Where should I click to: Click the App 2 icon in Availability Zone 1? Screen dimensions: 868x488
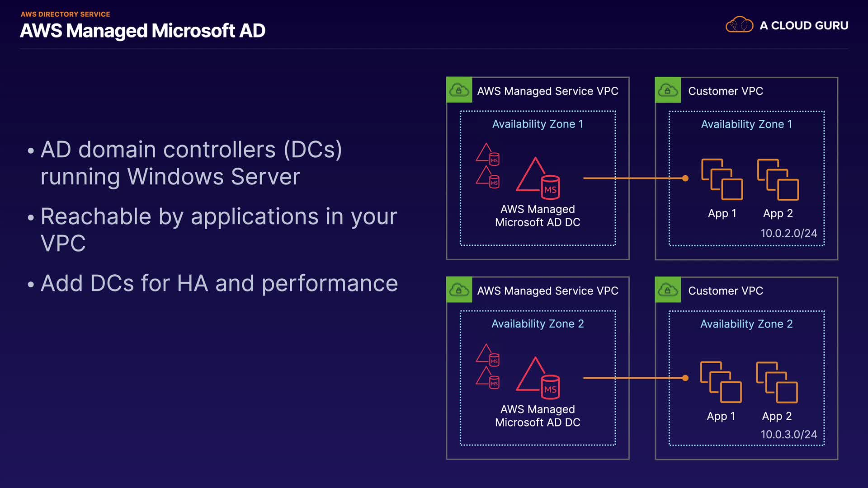(x=778, y=179)
